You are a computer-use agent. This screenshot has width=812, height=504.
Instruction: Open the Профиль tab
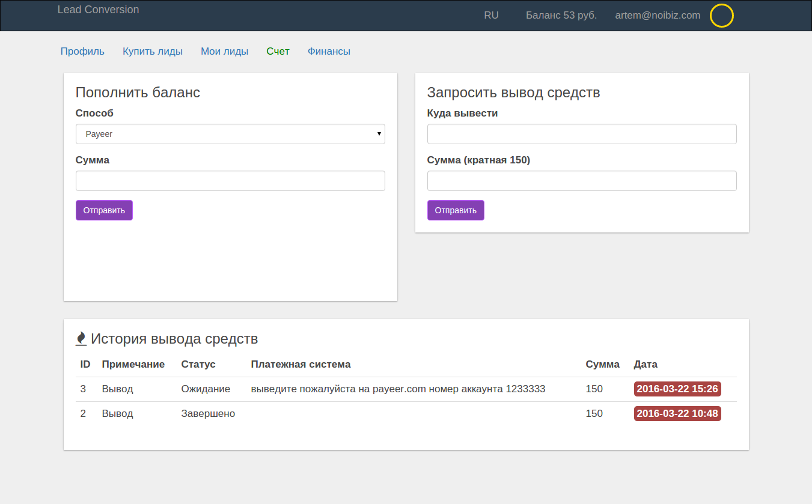point(82,52)
